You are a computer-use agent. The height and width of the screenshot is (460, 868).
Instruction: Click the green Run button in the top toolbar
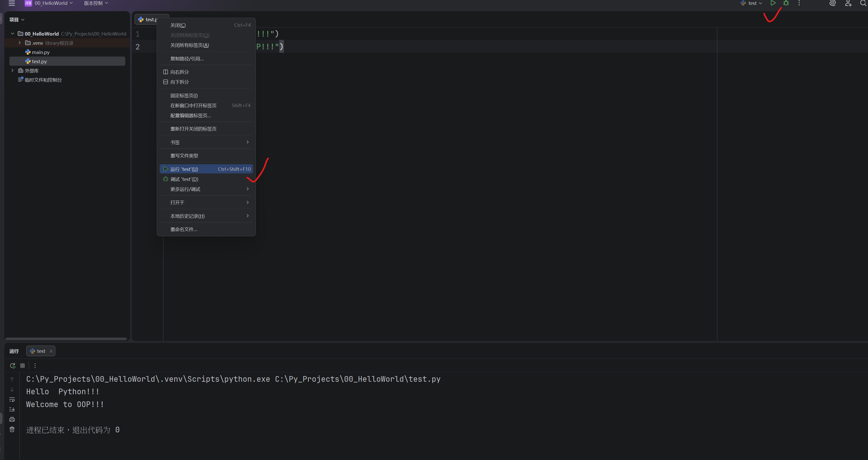(x=773, y=3)
